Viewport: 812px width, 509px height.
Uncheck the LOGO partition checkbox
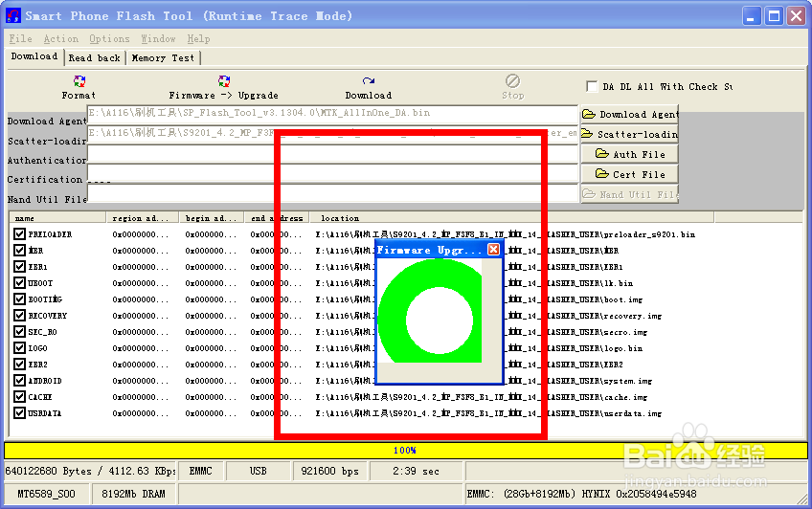point(20,348)
